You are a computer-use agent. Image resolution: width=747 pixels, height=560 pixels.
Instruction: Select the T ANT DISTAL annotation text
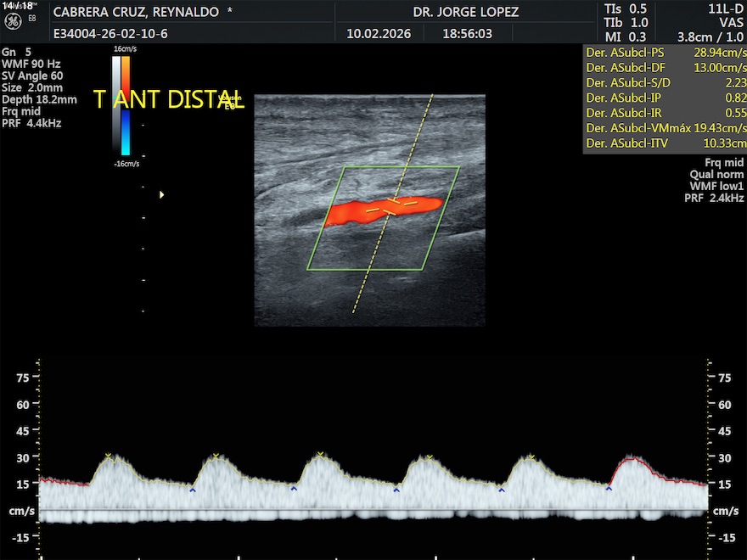(x=168, y=99)
